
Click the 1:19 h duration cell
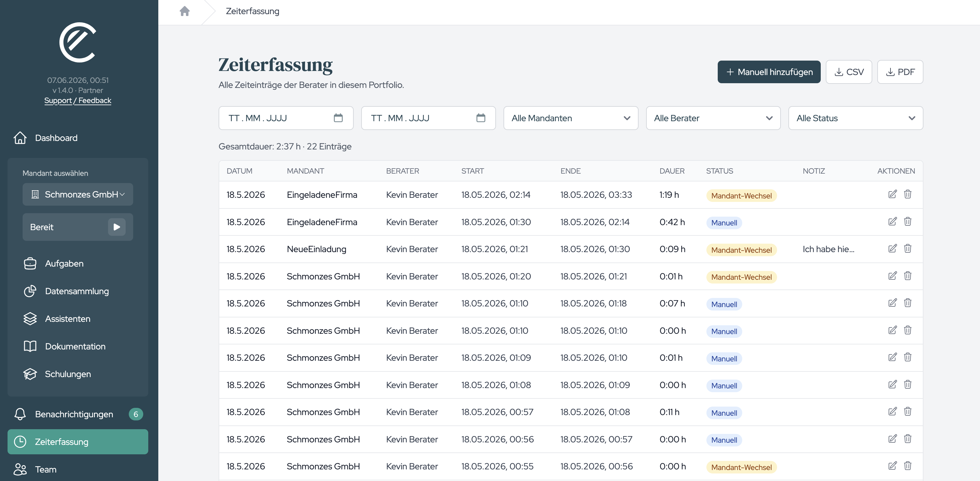[x=669, y=195]
